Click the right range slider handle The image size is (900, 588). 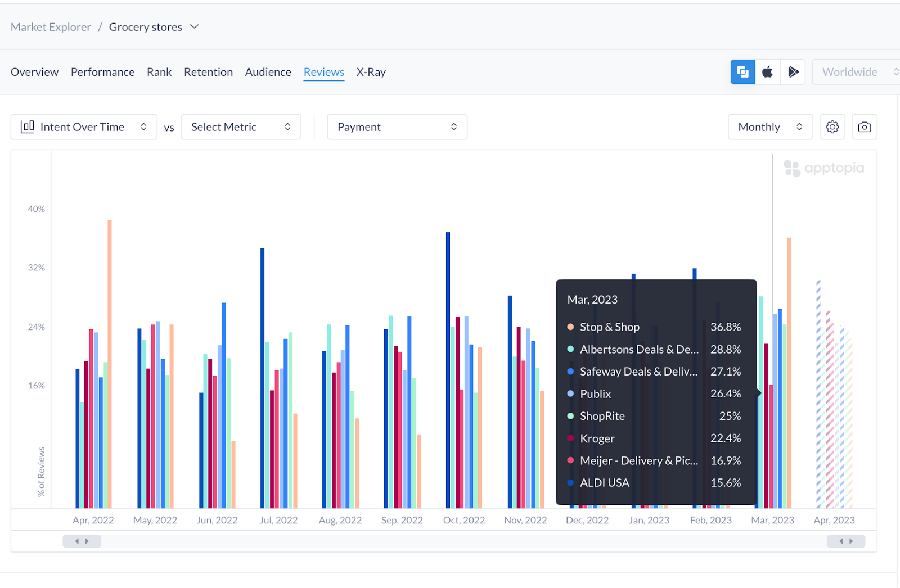point(846,541)
